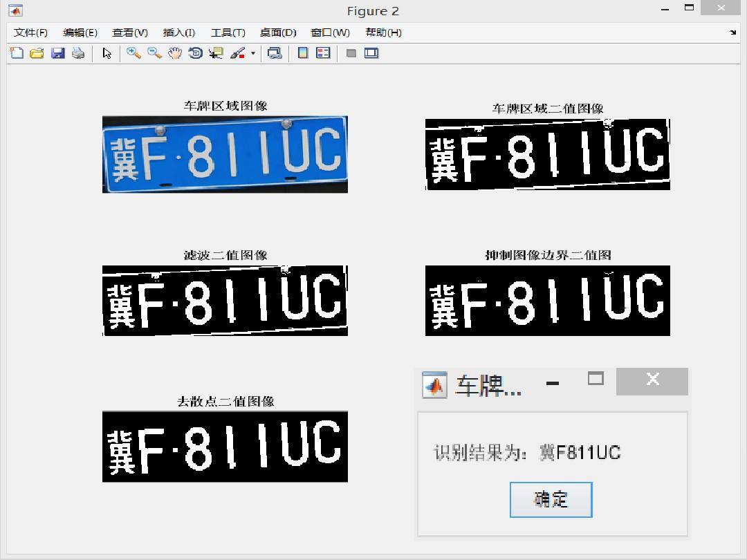The height and width of the screenshot is (560, 747).
Task: Print the figure using the printer icon
Action: [78, 53]
